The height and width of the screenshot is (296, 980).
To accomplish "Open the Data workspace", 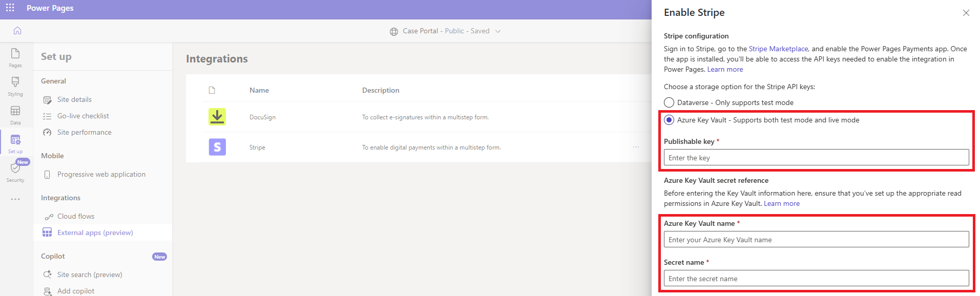I will (15, 115).
